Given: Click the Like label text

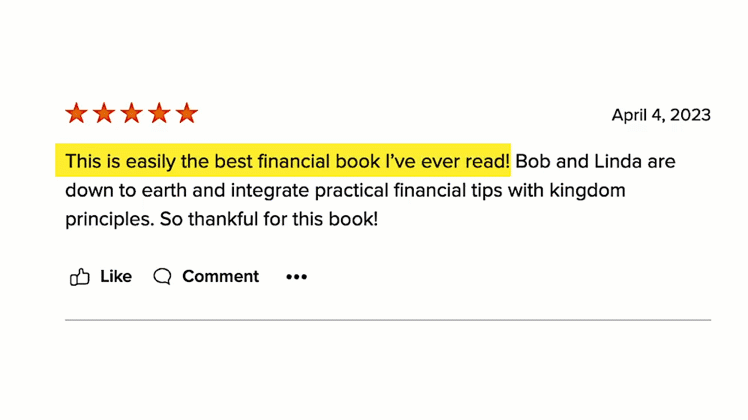Looking at the screenshot, I should point(116,276).
